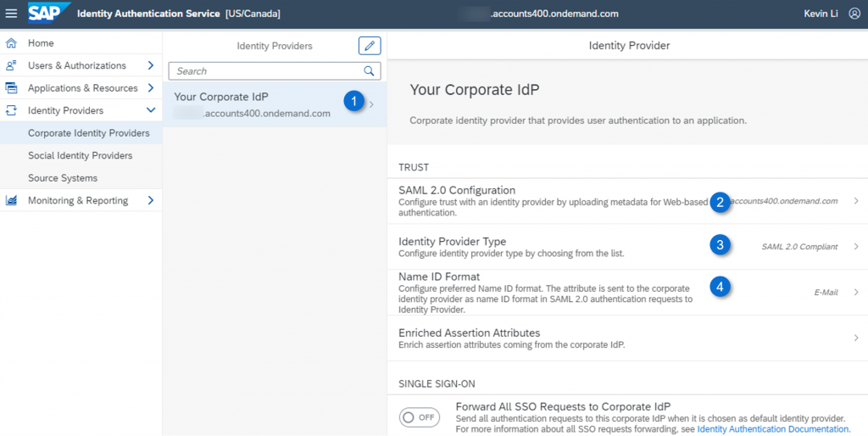Click the Monitoring & Reporting chart icon
868x436 pixels.
[x=11, y=200]
